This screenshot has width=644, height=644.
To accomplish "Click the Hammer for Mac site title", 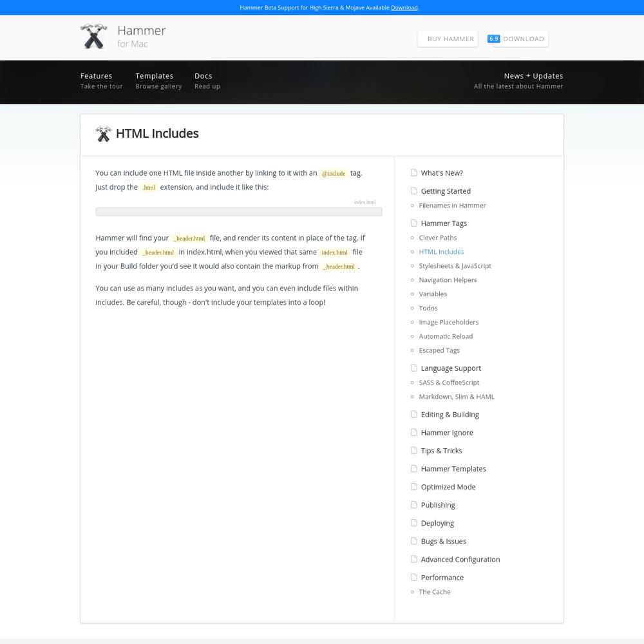I will point(141,37).
